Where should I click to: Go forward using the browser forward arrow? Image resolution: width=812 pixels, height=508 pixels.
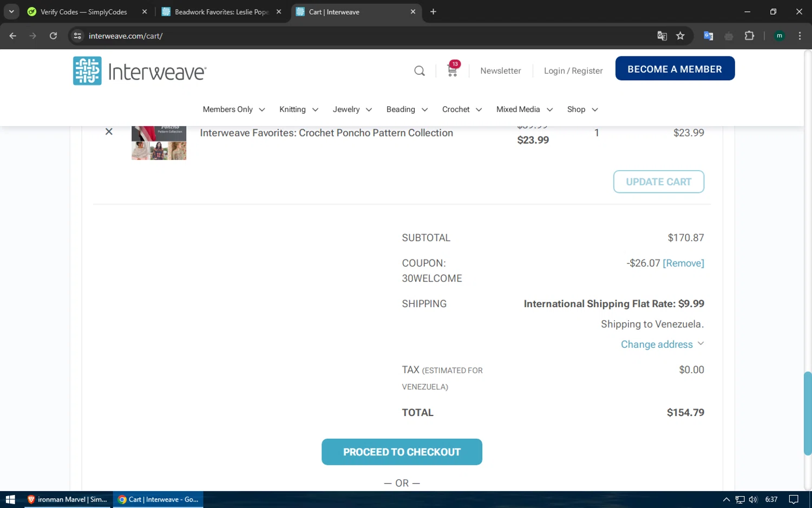click(33, 36)
